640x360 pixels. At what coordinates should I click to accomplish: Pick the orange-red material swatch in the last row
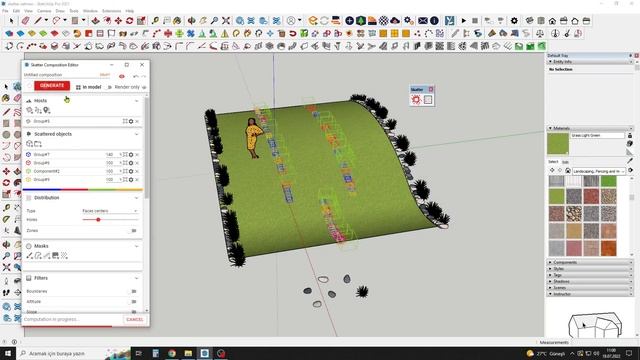[608, 248]
